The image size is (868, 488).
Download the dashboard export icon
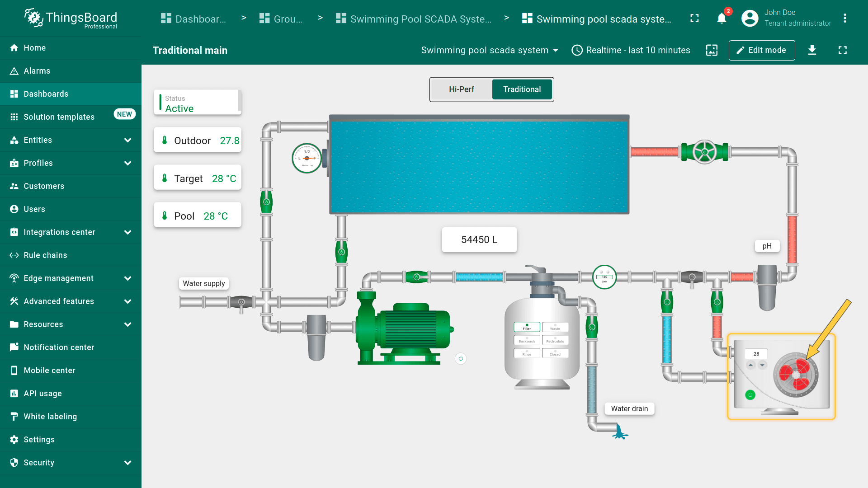(812, 50)
